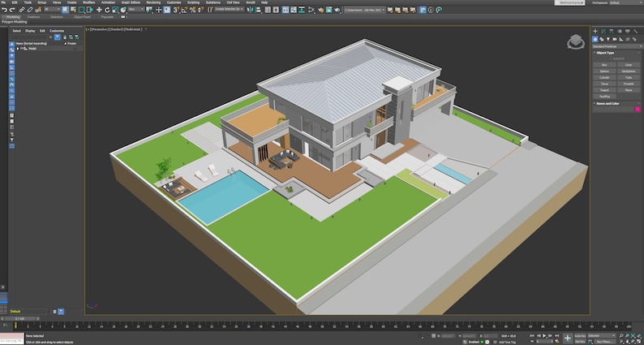
Task: Click the pink object color swatch
Action: pyautogui.click(x=638, y=109)
